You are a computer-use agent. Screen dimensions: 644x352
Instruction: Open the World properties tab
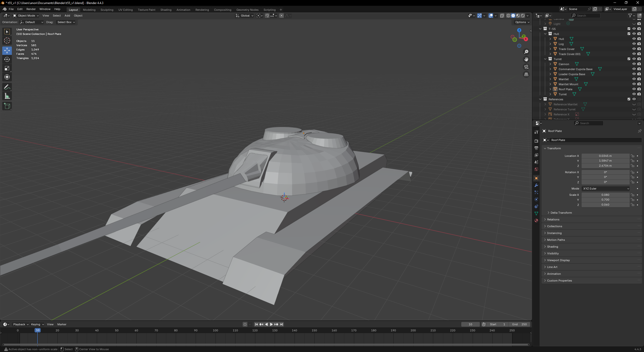click(536, 169)
